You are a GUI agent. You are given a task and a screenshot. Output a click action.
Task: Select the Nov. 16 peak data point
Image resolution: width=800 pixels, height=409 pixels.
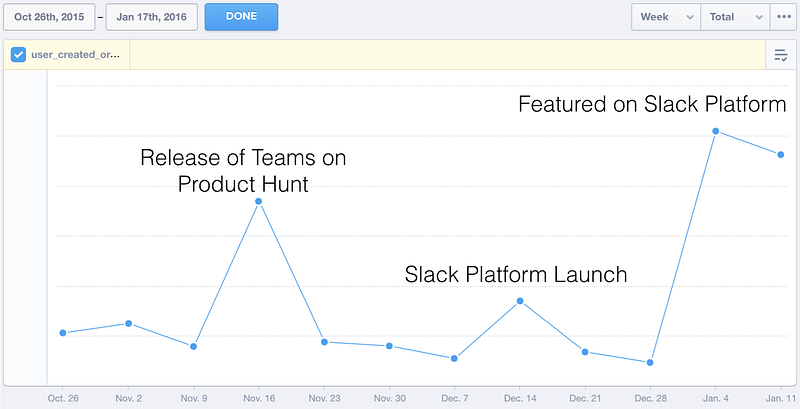tap(259, 201)
